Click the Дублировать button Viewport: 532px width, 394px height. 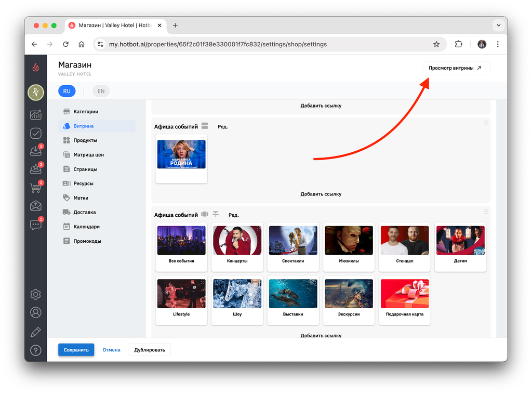click(150, 349)
